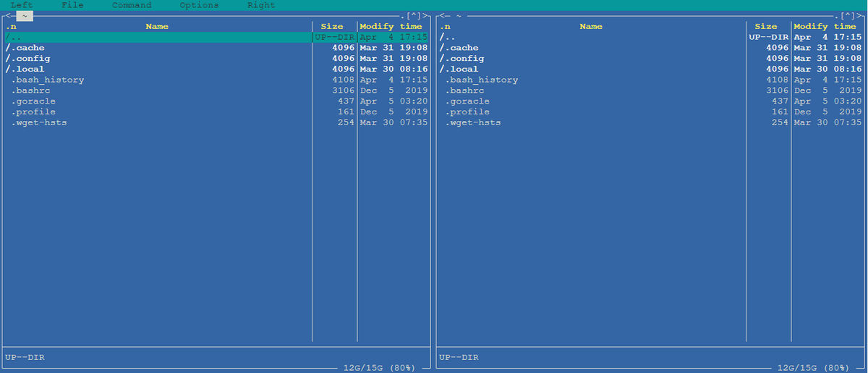Open the Right menu
The image size is (868, 373).
pyautogui.click(x=261, y=5)
